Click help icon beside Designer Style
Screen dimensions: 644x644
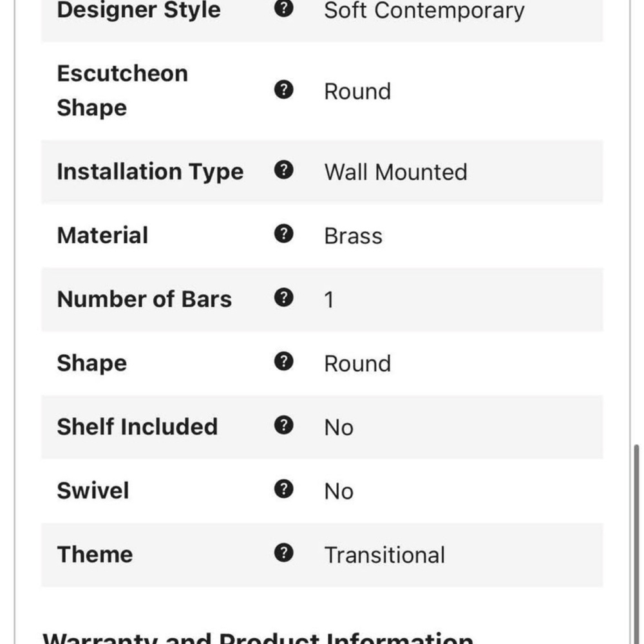pos(283,7)
